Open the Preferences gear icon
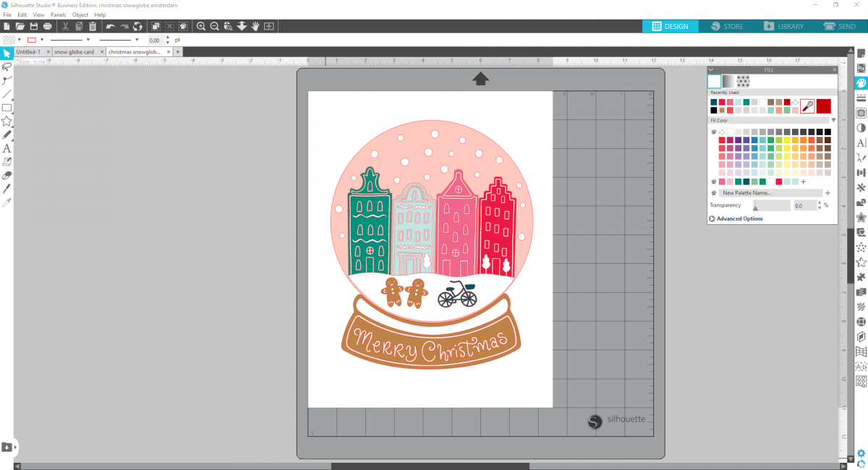Viewport: 868px width, 470px height. pos(861,453)
